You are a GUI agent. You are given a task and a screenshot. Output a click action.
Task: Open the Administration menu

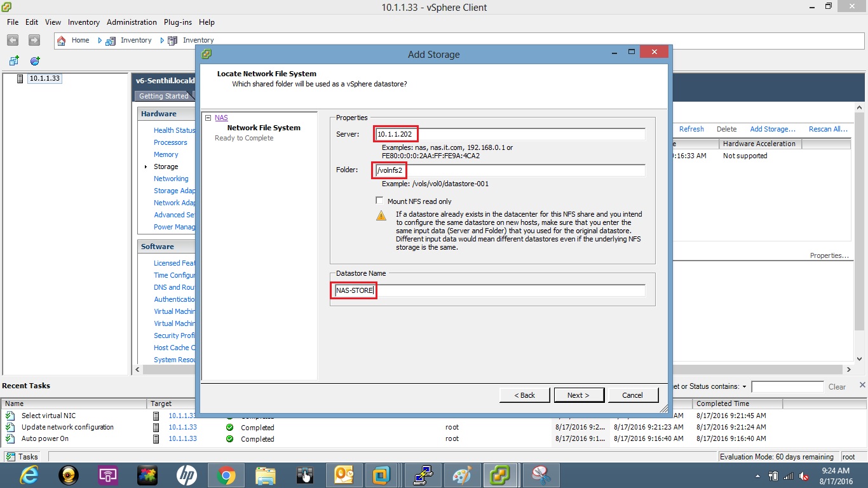click(132, 22)
